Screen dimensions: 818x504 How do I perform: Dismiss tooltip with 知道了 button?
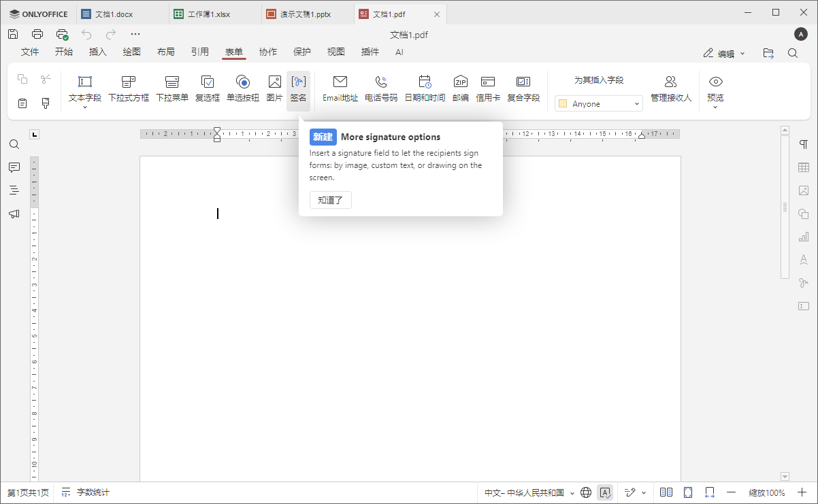click(x=330, y=200)
